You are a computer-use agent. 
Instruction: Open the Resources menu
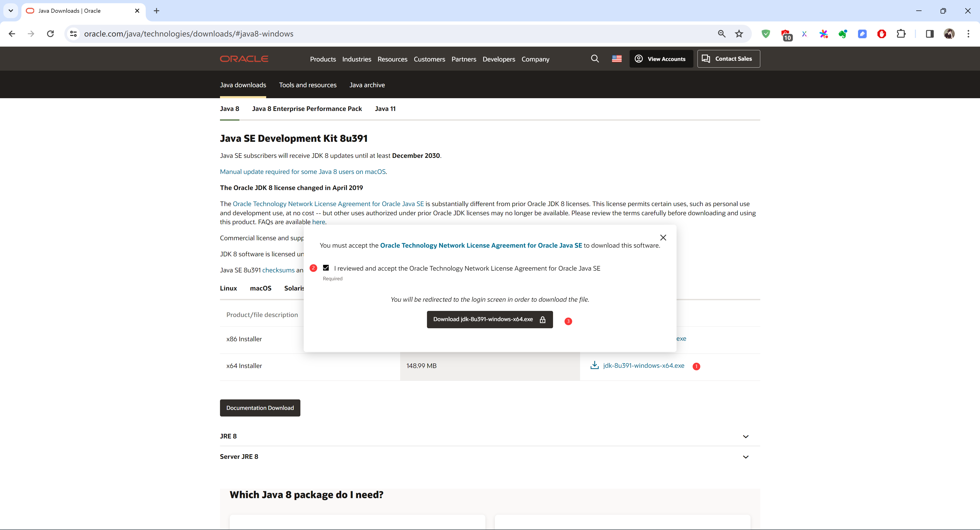pyautogui.click(x=392, y=59)
